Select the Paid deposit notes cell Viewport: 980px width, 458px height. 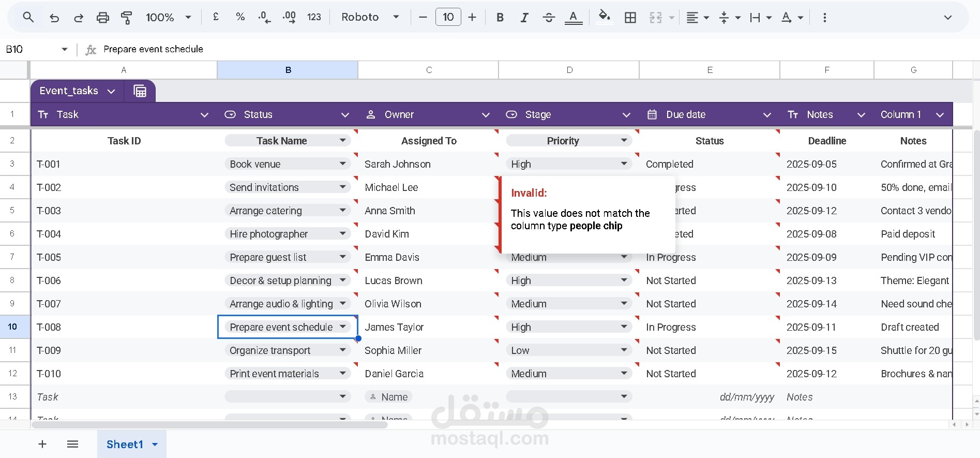[913, 234]
